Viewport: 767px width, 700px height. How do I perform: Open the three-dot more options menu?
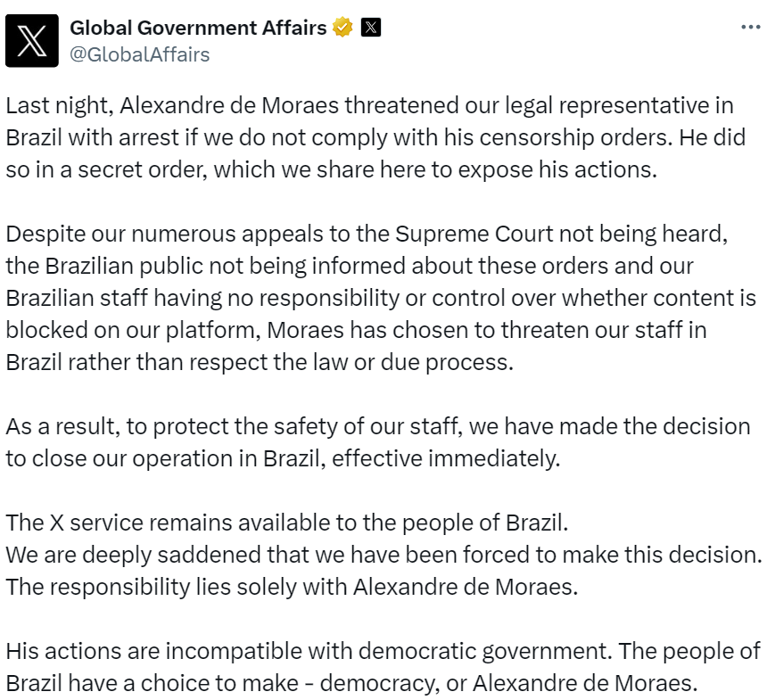pyautogui.click(x=750, y=28)
